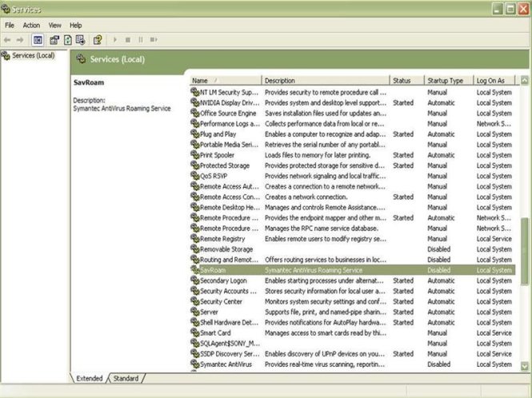Select the SavRoam service row
Viewport: 532px width, 398px height.
(353, 270)
